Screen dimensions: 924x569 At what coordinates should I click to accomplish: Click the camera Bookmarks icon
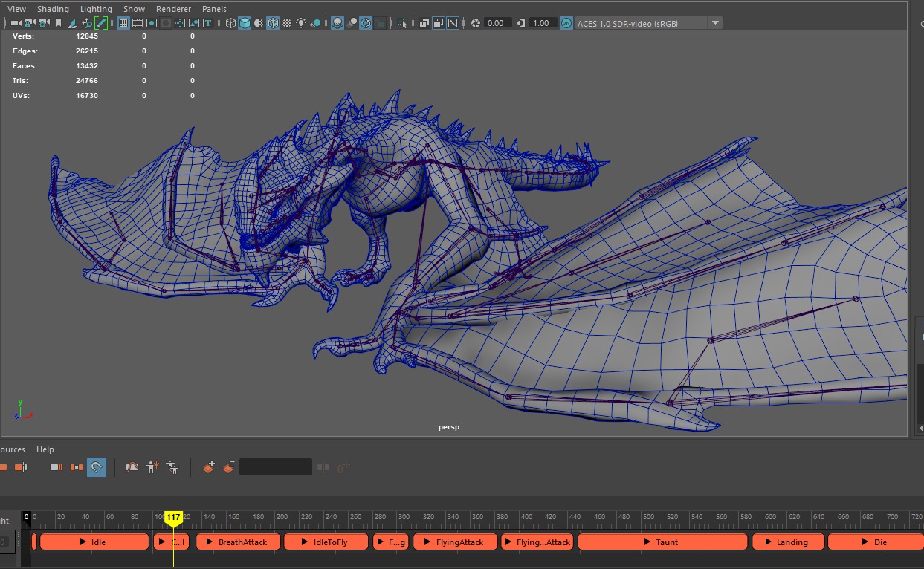[59, 23]
